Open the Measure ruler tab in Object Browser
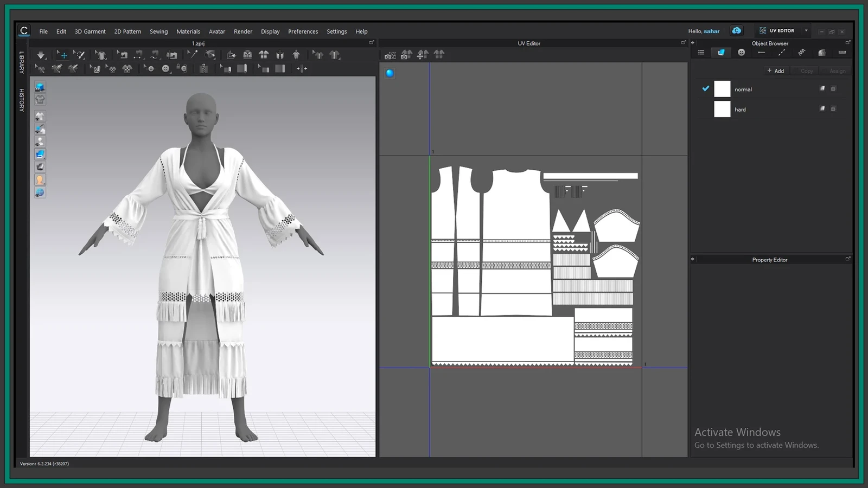This screenshot has height=488, width=868. (x=842, y=53)
